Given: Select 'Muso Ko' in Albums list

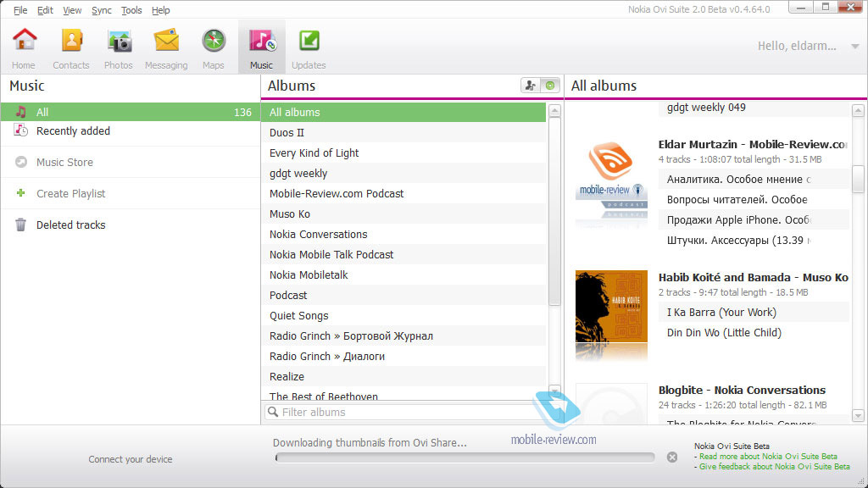Looking at the screenshot, I should tap(403, 214).
